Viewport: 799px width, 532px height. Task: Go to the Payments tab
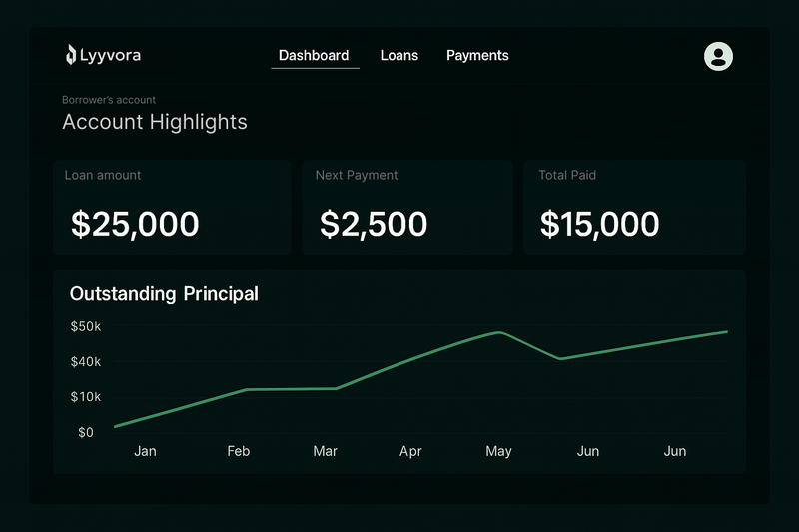click(477, 56)
